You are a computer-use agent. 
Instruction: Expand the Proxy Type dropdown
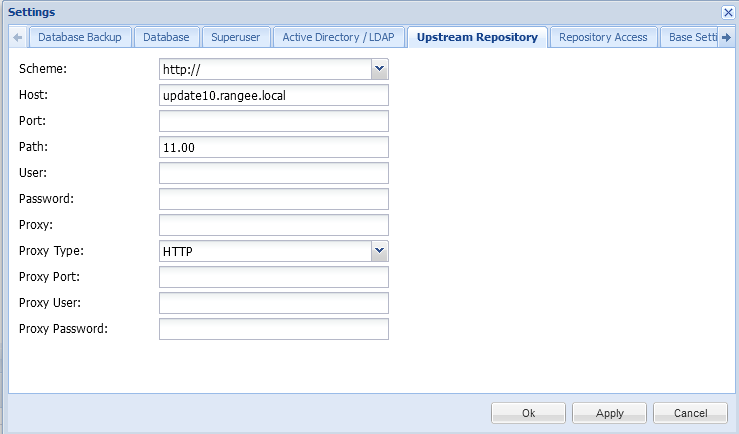[379, 251]
